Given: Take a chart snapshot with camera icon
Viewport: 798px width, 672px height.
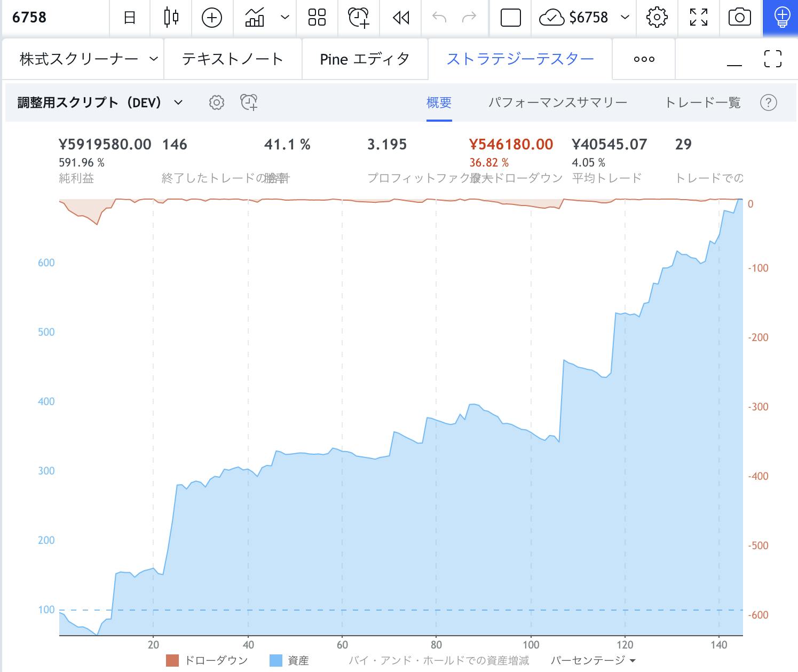Looking at the screenshot, I should point(740,18).
